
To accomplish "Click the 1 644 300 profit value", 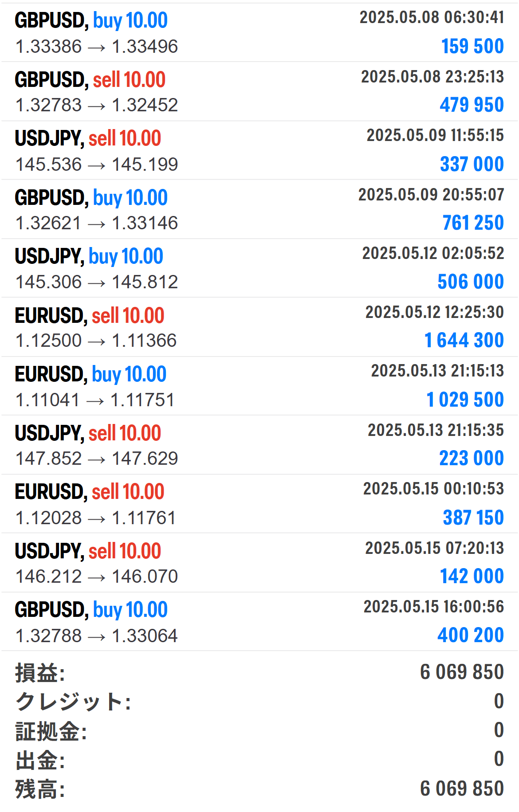I will point(464,341).
